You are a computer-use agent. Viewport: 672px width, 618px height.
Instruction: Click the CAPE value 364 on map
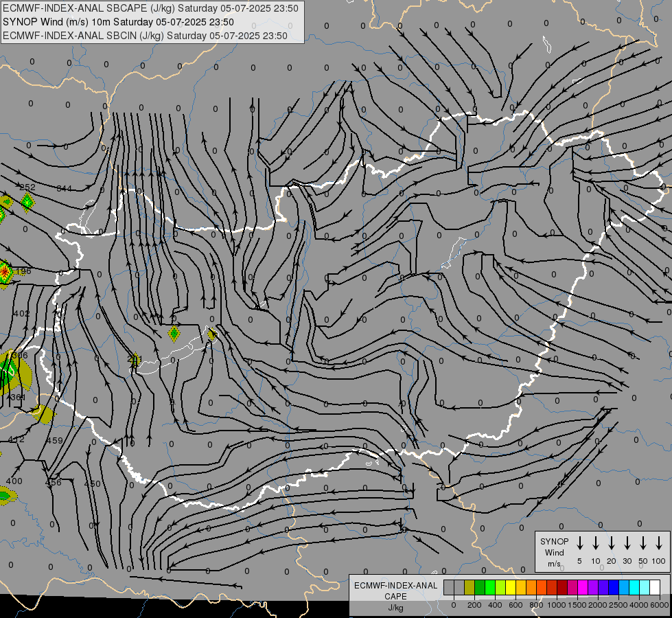pyautogui.click(x=18, y=397)
